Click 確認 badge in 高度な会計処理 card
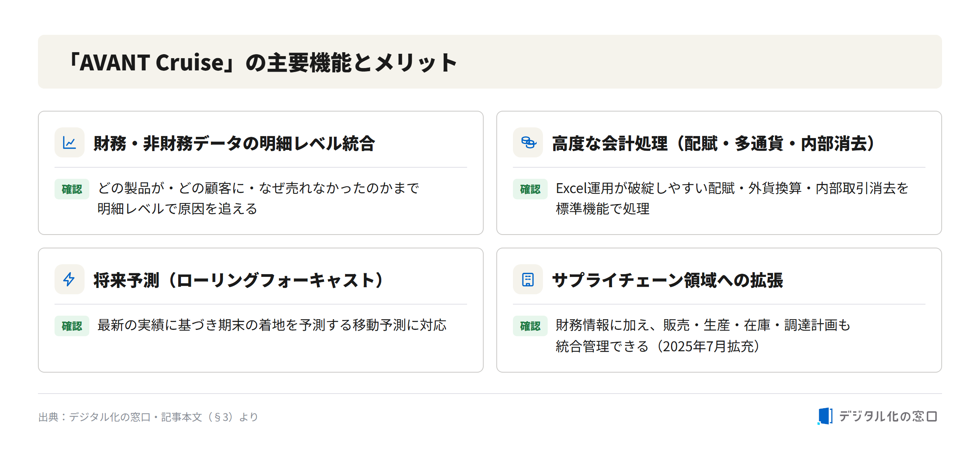Image resolution: width=980 pixels, height=462 pixels. tap(530, 189)
